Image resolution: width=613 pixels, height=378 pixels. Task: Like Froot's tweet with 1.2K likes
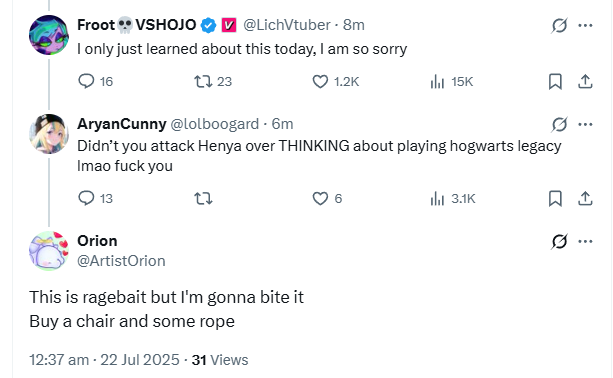click(x=320, y=81)
